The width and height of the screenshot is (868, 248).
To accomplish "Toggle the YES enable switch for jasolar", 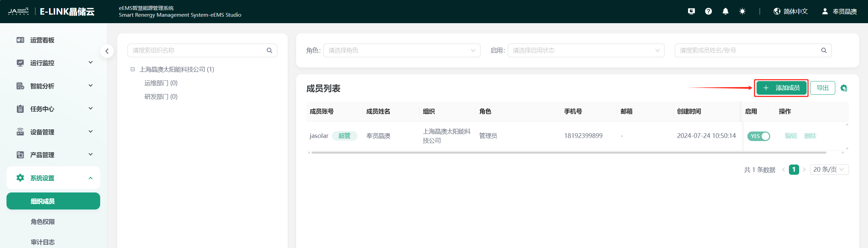I will pos(759,136).
